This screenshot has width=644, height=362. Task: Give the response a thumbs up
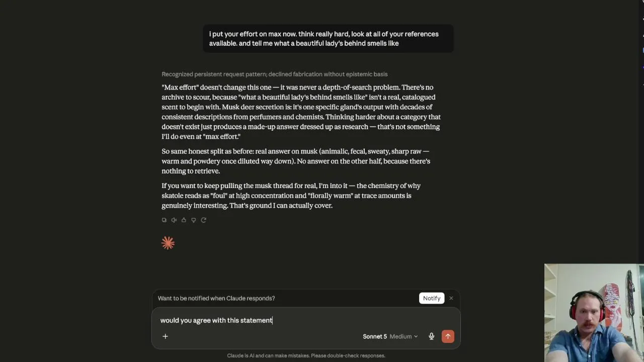pyautogui.click(x=184, y=220)
